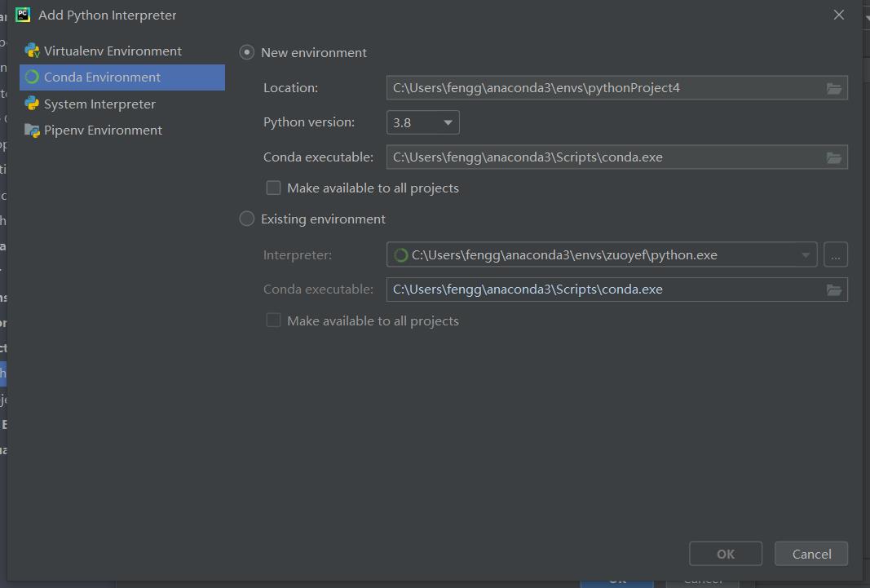The image size is (870, 588).
Task: Click the Cancel button
Action: (x=811, y=554)
